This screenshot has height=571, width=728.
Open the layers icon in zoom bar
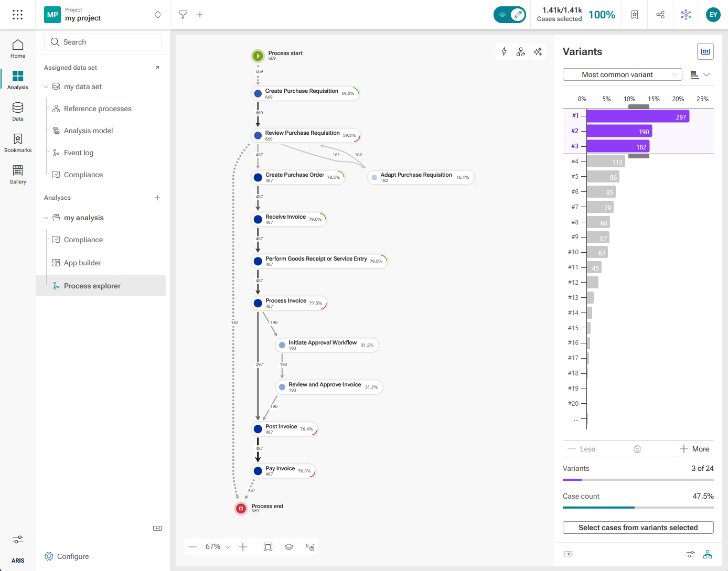[289, 547]
